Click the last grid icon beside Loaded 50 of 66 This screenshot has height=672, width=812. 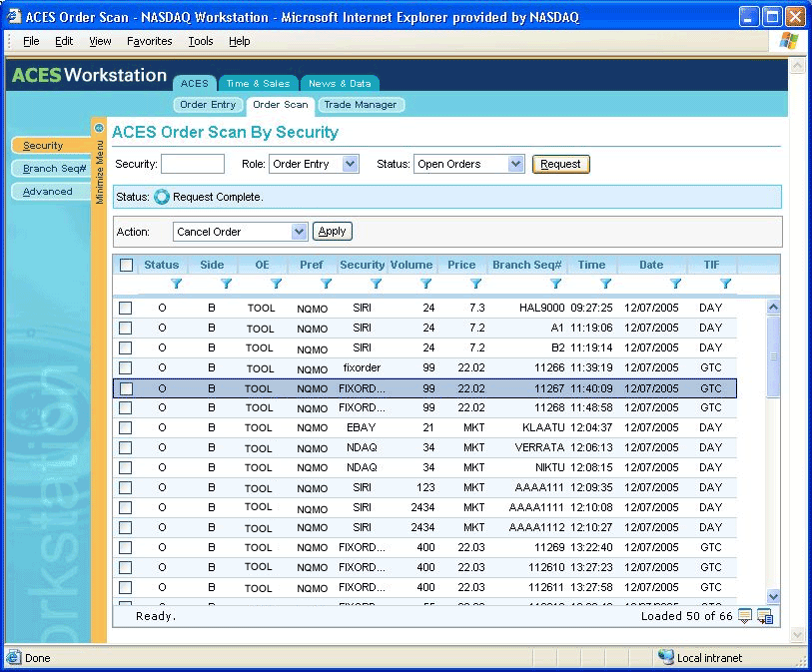765,616
